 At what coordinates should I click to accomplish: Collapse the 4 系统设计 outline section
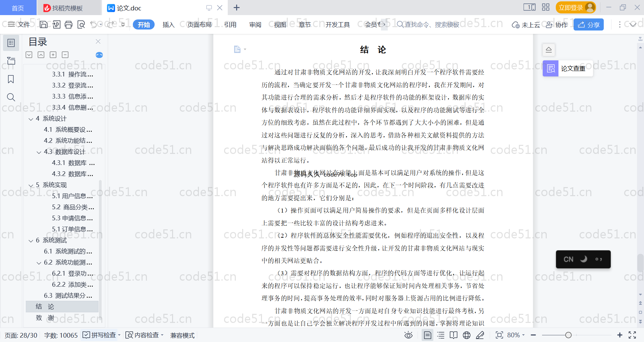[x=31, y=119]
